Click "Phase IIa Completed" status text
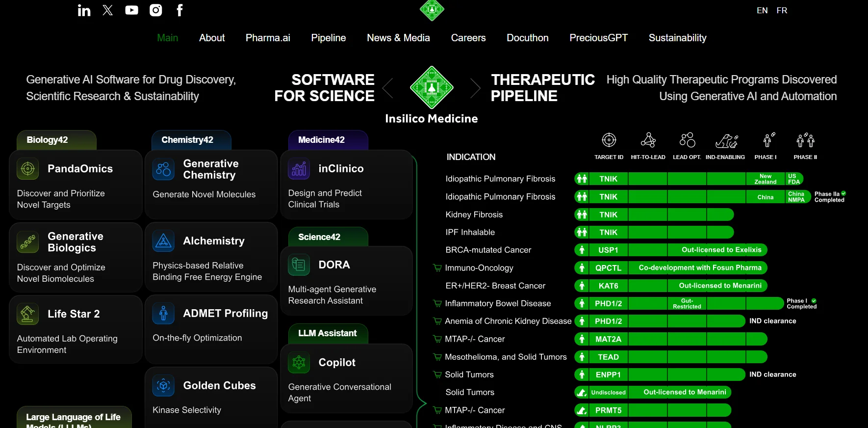The height and width of the screenshot is (428, 868). coord(830,197)
